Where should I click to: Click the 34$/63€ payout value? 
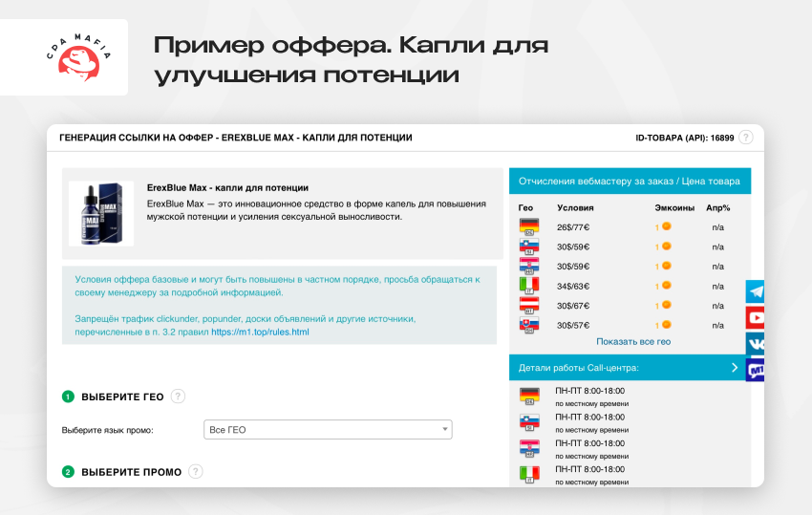[x=573, y=286]
